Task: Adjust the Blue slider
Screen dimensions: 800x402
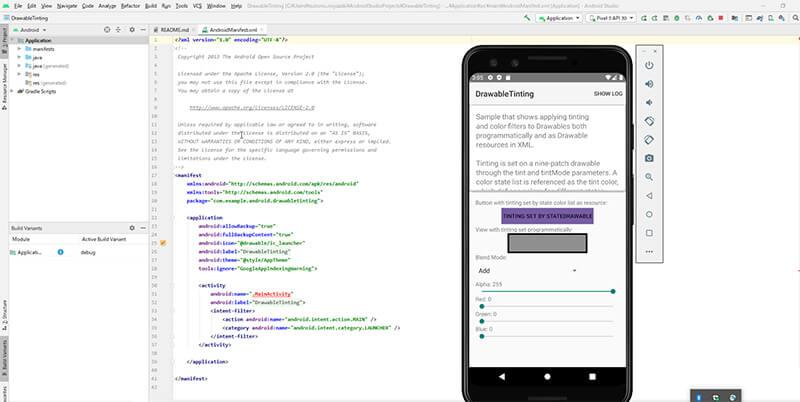Action: coord(546,336)
